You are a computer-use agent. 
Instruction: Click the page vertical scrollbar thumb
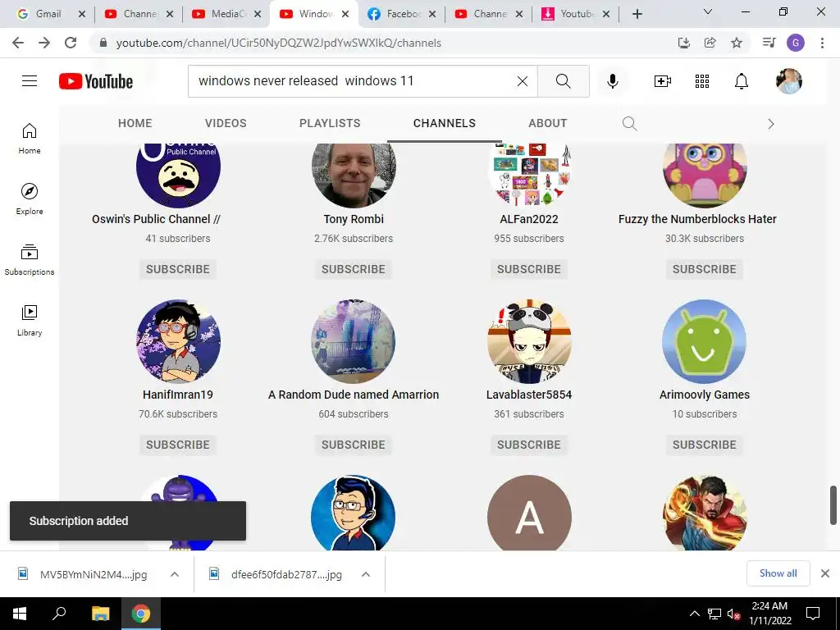pos(833,505)
